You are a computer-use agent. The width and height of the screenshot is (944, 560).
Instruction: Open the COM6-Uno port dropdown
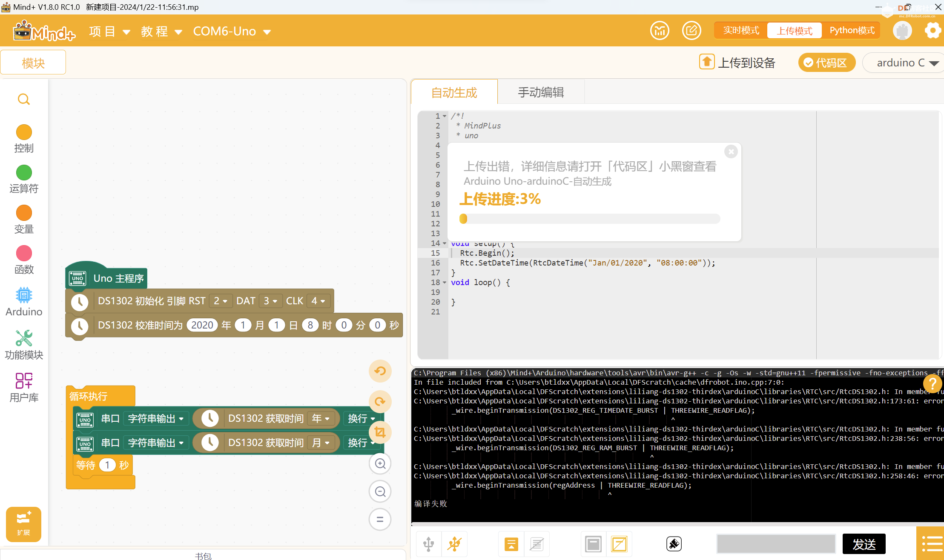(x=232, y=31)
